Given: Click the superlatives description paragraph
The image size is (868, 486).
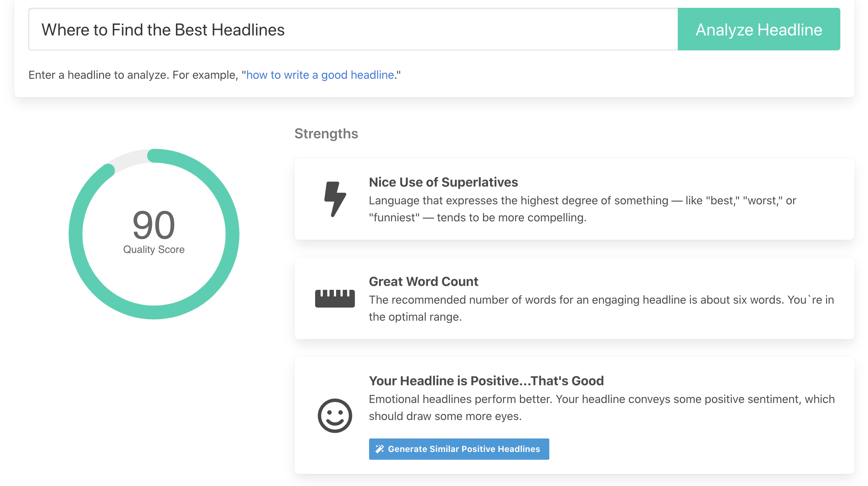Looking at the screenshot, I should (582, 209).
